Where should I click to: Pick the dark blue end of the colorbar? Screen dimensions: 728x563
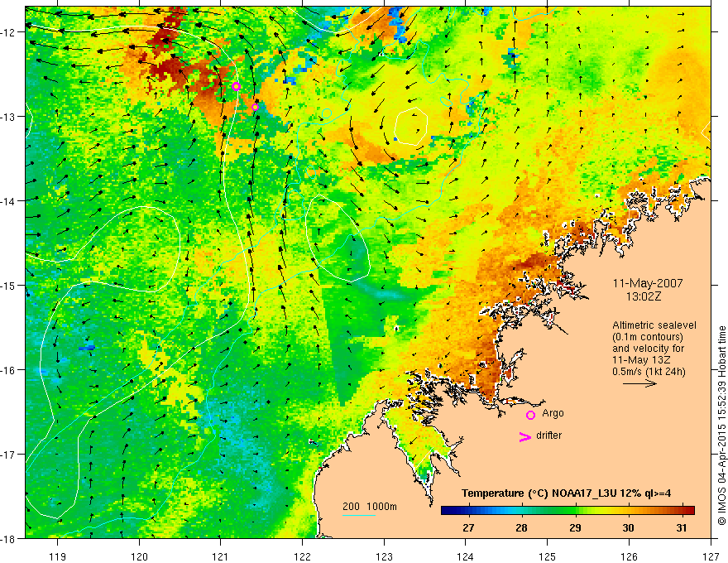tap(446, 511)
